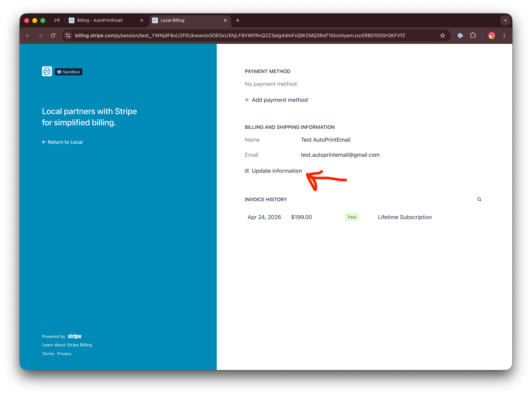532x396 pixels.
Task: Expand the tab search dropdown
Action: (505, 20)
